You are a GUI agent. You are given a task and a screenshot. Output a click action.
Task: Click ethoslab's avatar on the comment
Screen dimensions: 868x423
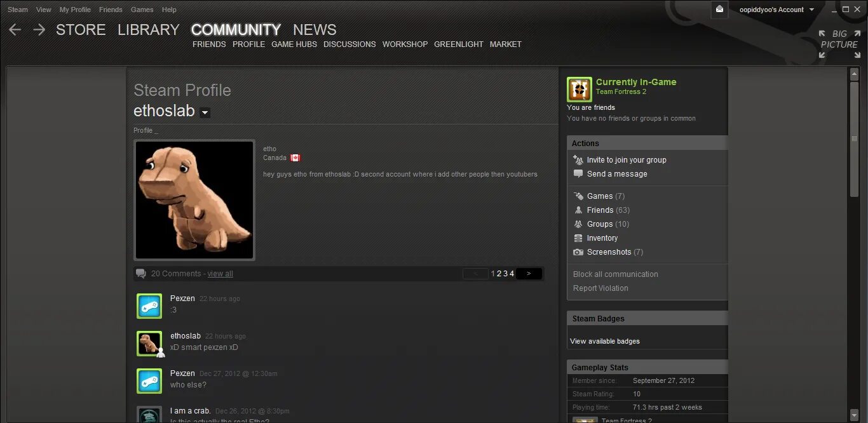(x=149, y=344)
